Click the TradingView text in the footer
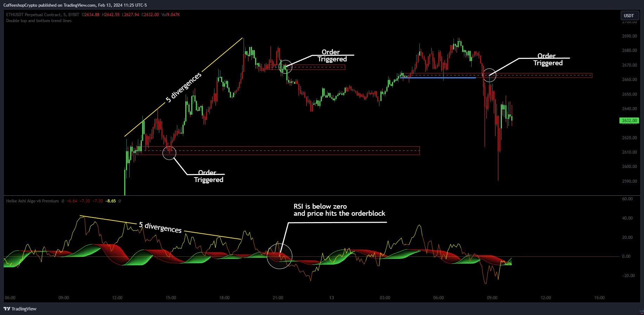Viewport: 644px width, 315px height. pyautogui.click(x=24, y=309)
